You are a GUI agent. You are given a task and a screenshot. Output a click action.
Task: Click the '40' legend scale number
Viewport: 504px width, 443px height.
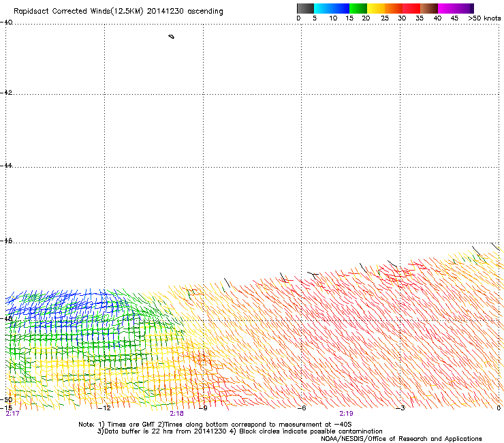[437, 18]
